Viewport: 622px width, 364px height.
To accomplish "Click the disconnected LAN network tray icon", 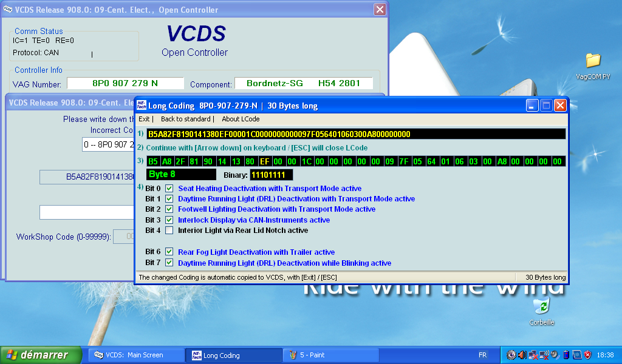I will [x=533, y=355].
